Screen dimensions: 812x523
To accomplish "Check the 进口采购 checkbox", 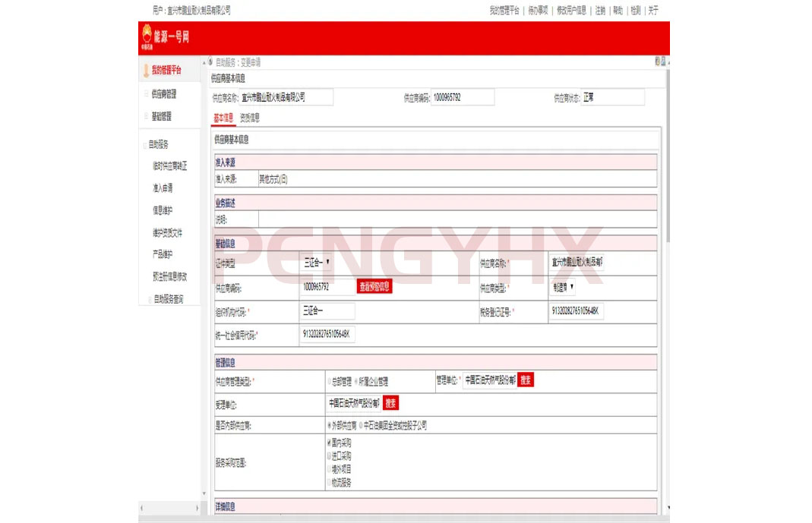I will pyautogui.click(x=329, y=455).
